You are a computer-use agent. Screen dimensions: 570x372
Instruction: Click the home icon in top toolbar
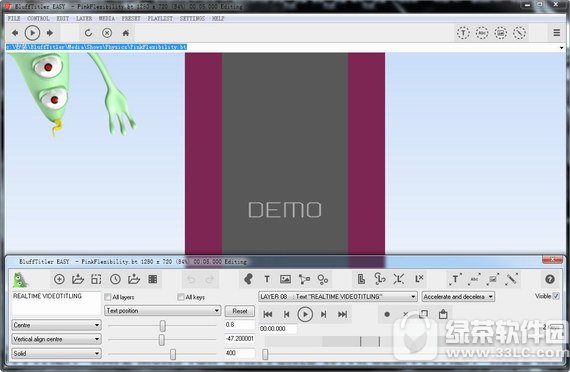point(126,33)
